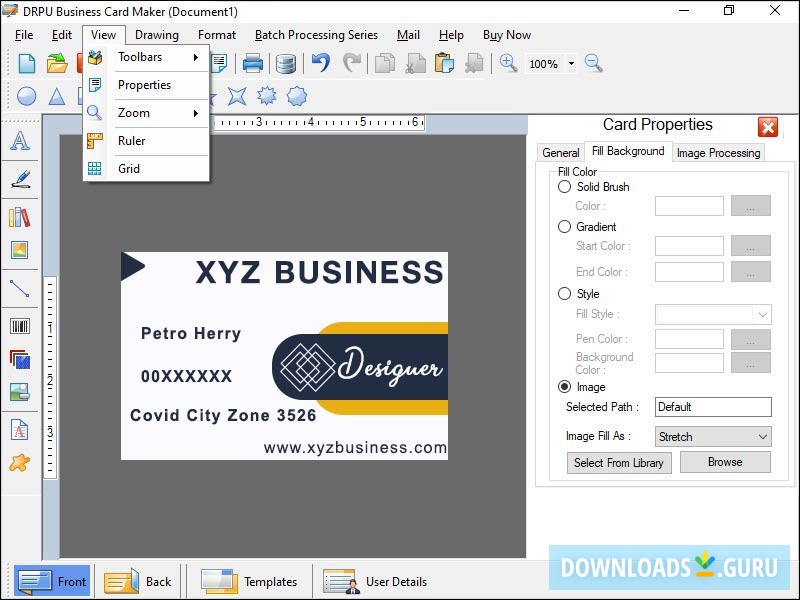Select the signature pen tool
This screenshot has width=800, height=600.
coord(20,179)
